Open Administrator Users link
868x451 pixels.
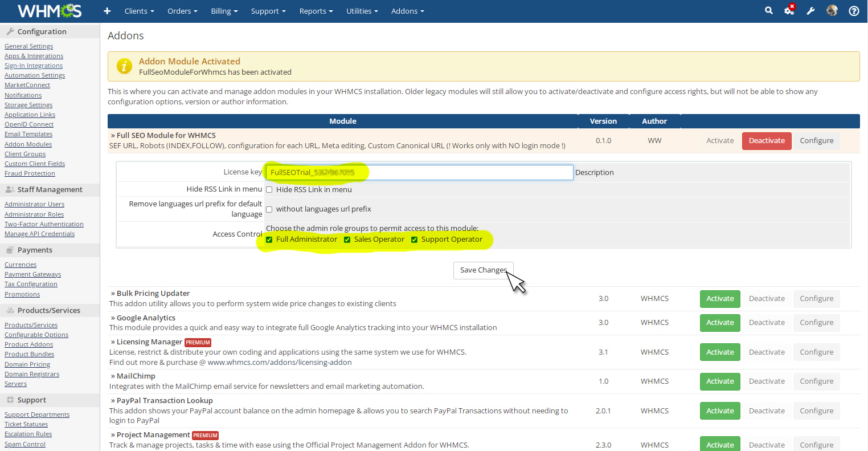34,204
